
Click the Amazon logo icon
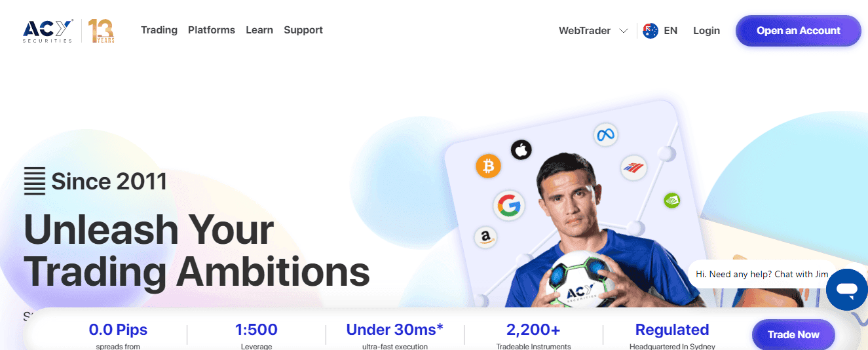click(487, 237)
